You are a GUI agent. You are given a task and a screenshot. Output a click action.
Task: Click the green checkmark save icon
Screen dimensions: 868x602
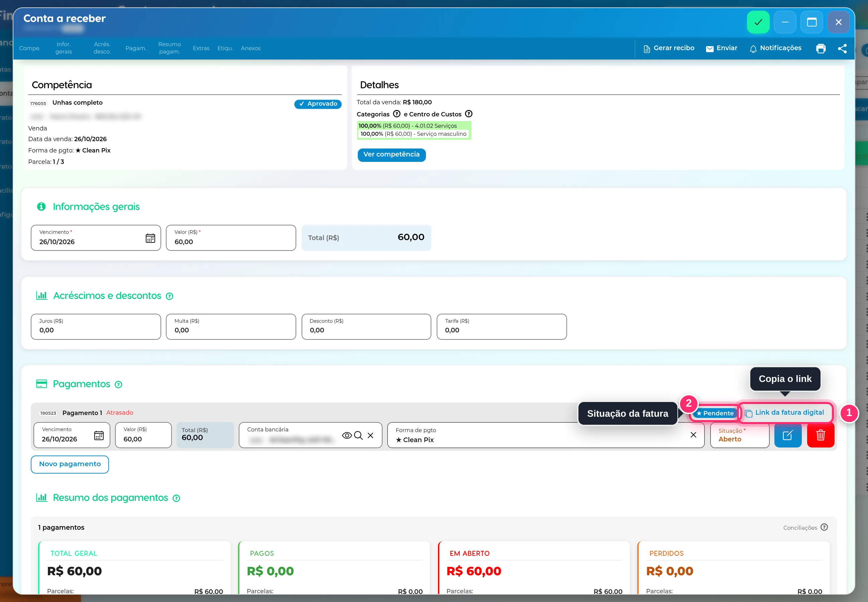(758, 22)
